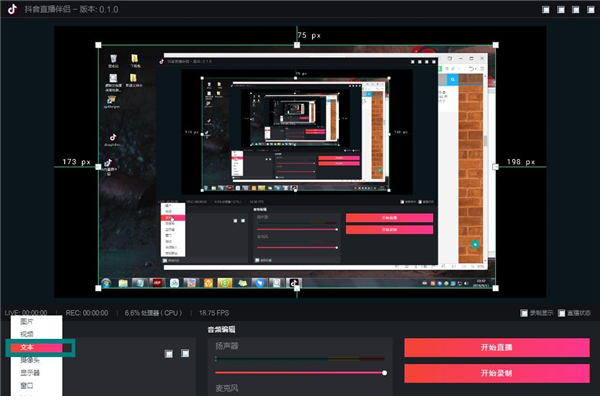The height and width of the screenshot is (411, 600).
Task: Click the teal plus icon on the brick image
Action: click(475, 244)
